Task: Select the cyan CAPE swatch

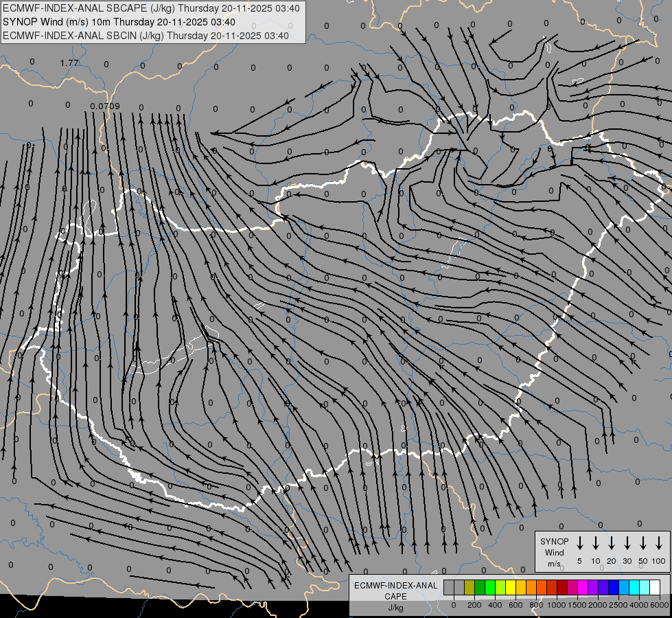Action: [x=634, y=587]
